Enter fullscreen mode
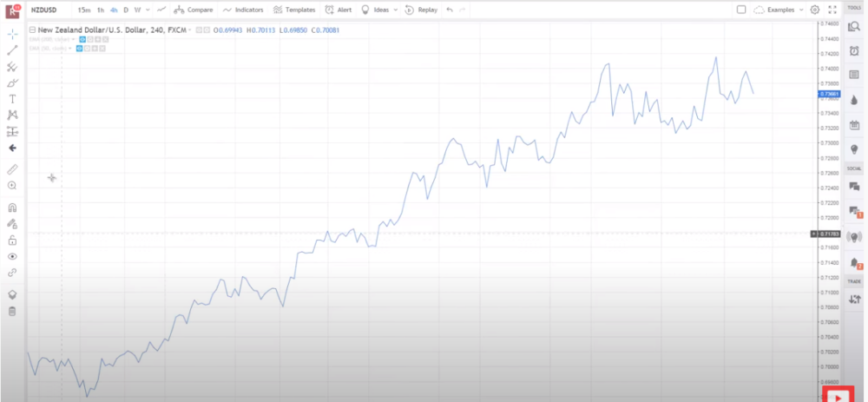868x402 pixels. pyautogui.click(x=832, y=10)
